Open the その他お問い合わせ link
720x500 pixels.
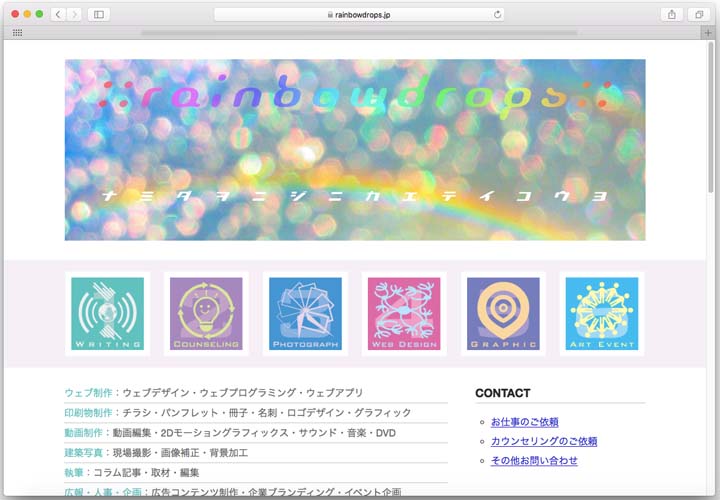(x=534, y=460)
